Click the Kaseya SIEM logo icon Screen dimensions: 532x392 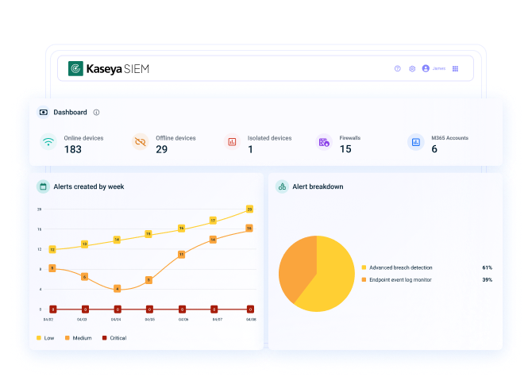[x=75, y=68]
